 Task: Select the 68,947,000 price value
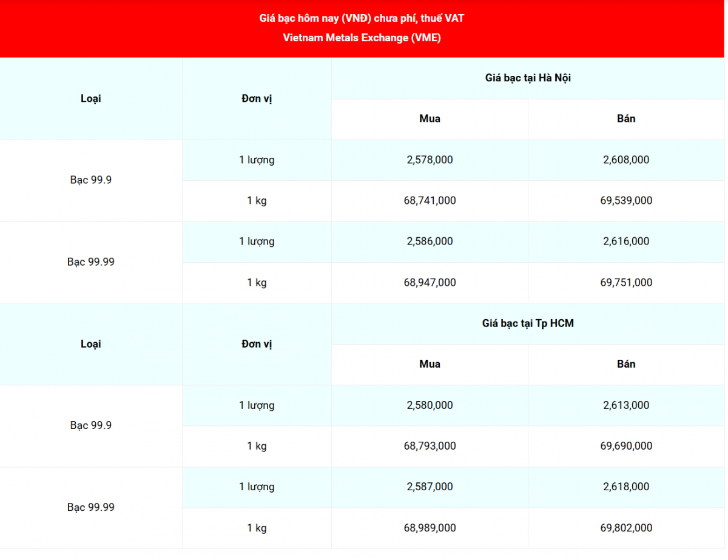pos(430,283)
